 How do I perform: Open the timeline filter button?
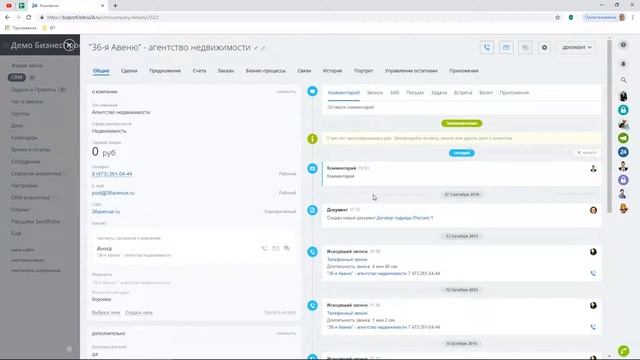coord(587,153)
